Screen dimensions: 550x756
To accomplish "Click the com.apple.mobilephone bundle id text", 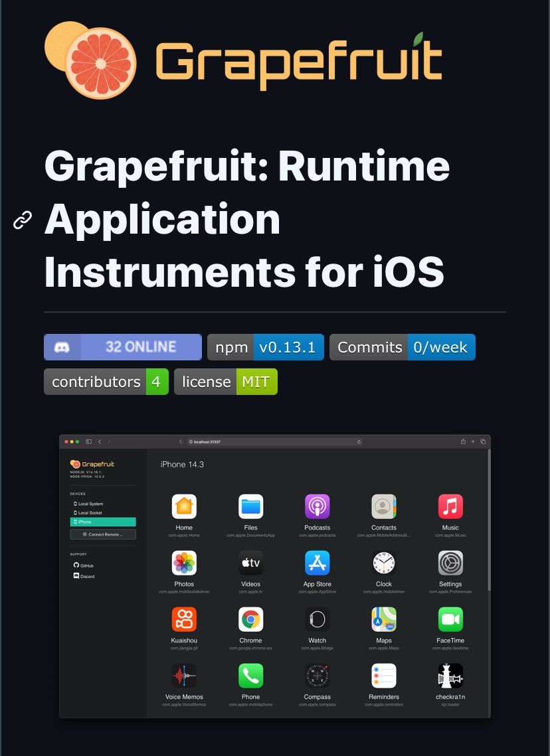I will click(250, 704).
